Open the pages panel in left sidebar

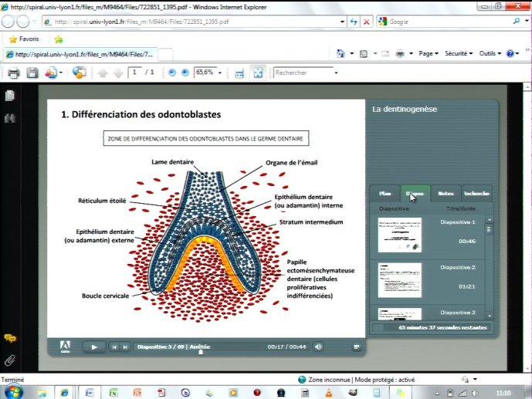click(10, 96)
